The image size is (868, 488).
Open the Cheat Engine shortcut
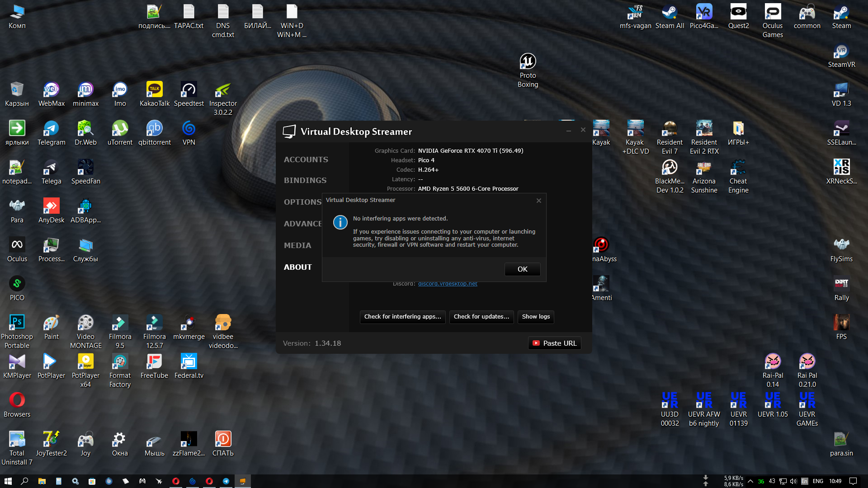738,177
